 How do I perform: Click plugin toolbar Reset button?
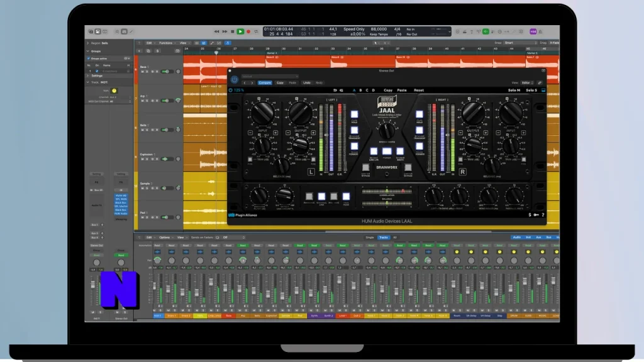point(419,90)
